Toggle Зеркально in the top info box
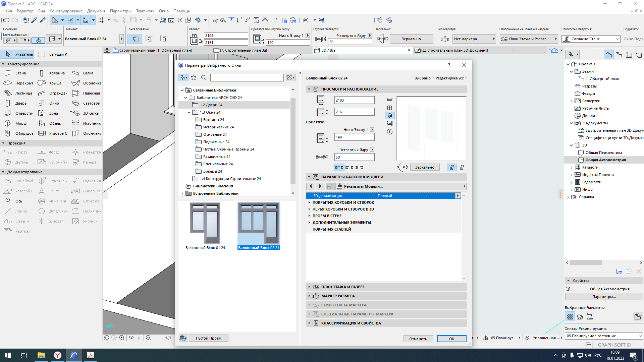This screenshot has width=644, height=362. [x=411, y=39]
